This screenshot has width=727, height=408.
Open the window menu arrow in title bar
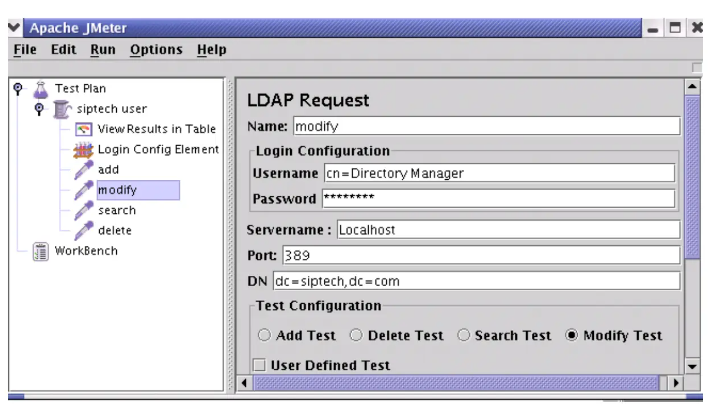(x=14, y=27)
